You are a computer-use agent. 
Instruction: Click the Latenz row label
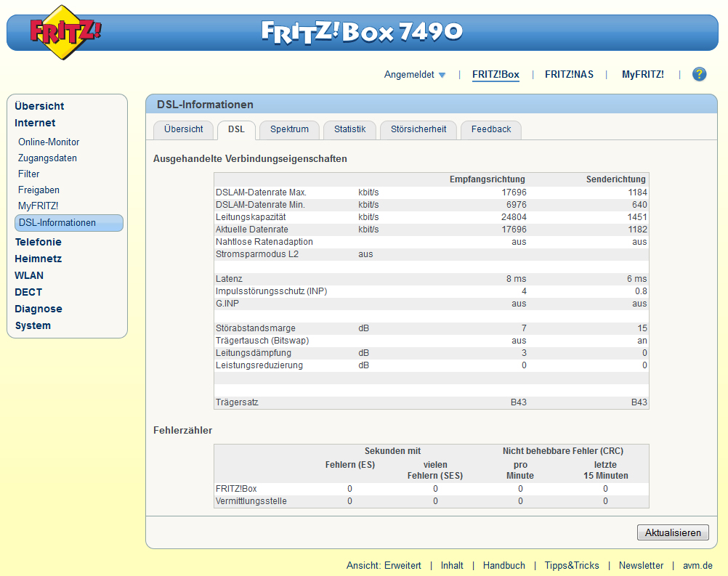(229, 278)
